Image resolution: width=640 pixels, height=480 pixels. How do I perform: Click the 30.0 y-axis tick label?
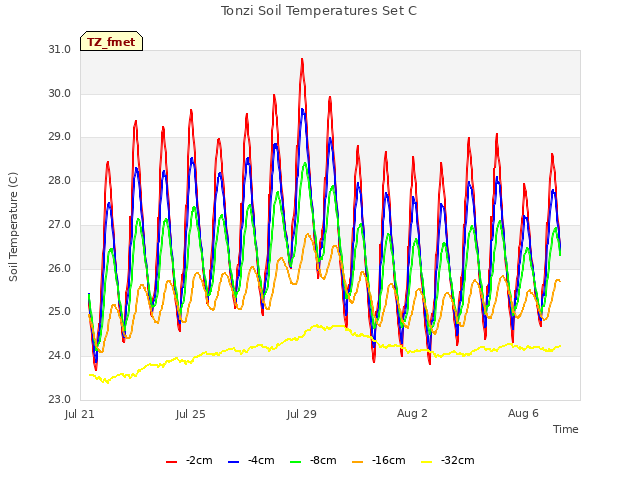[x=60, y=93]
